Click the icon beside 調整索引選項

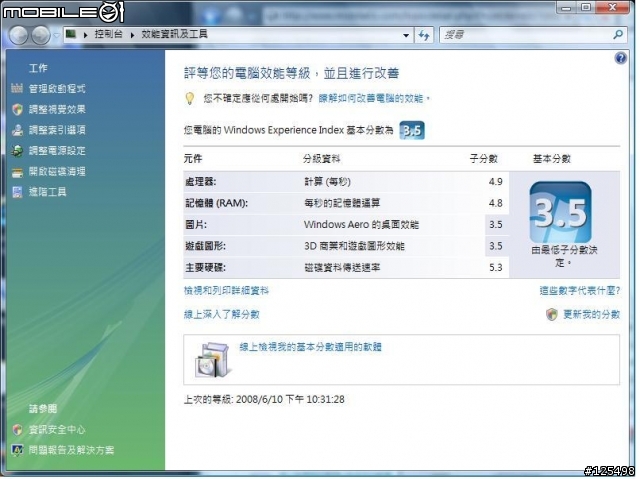click(x=17, y=130)
